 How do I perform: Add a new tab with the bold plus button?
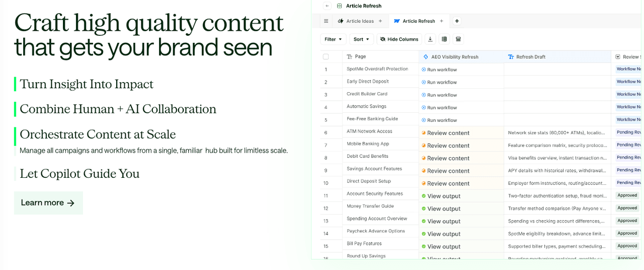pos(457,21)
